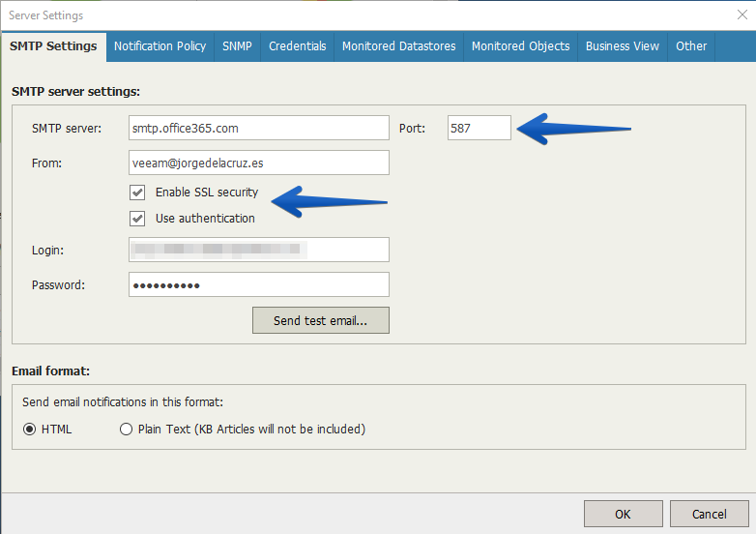Click the 'From:' label
The width and height of the screenshot is (756, 534).
[46, 163]
